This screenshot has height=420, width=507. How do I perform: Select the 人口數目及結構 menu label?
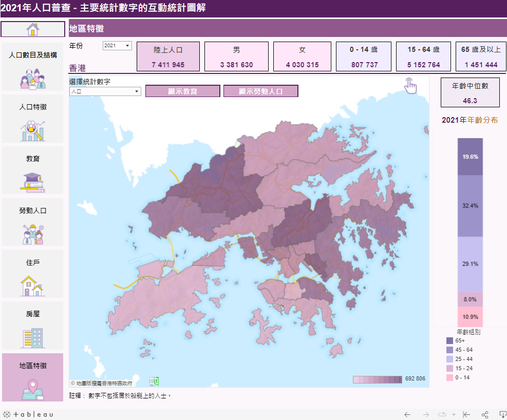point(33,55)
